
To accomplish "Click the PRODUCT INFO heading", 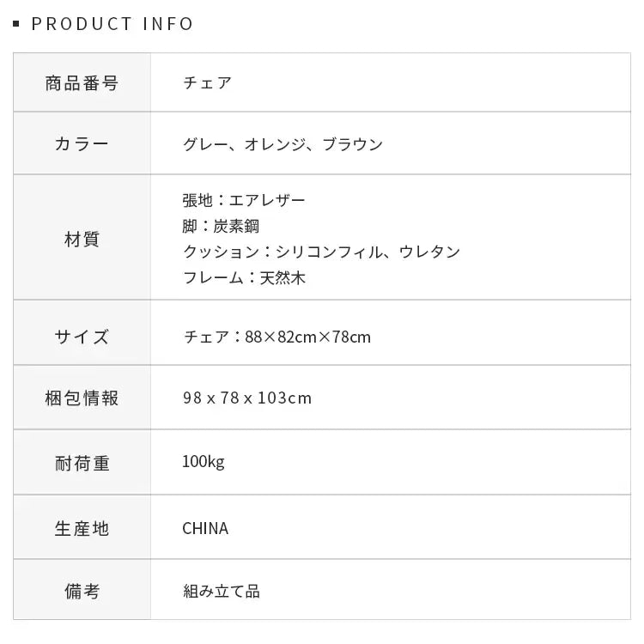I will click(x=112, y=23).
